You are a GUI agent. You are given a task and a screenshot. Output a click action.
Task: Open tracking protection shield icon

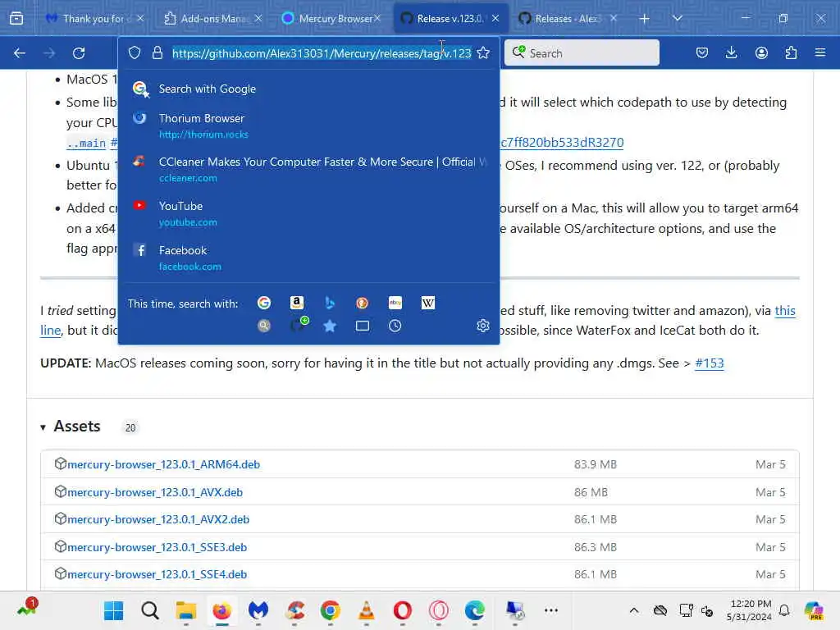pos(135,53)
